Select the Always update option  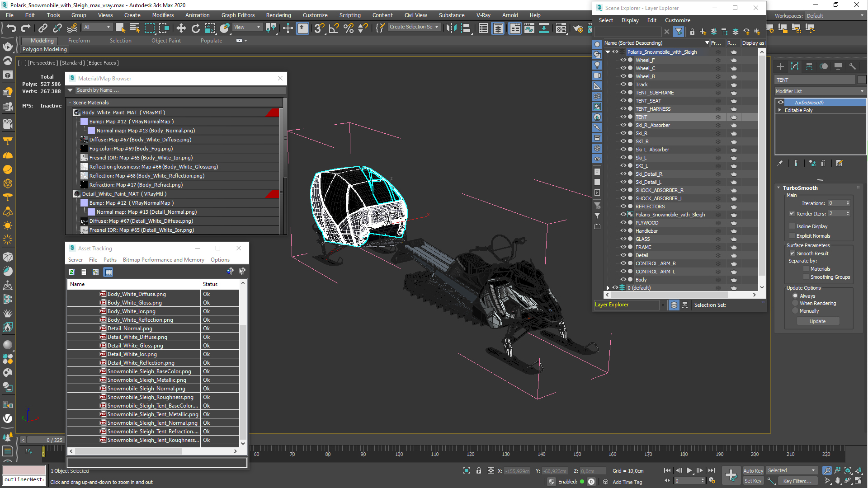(795, 296)
